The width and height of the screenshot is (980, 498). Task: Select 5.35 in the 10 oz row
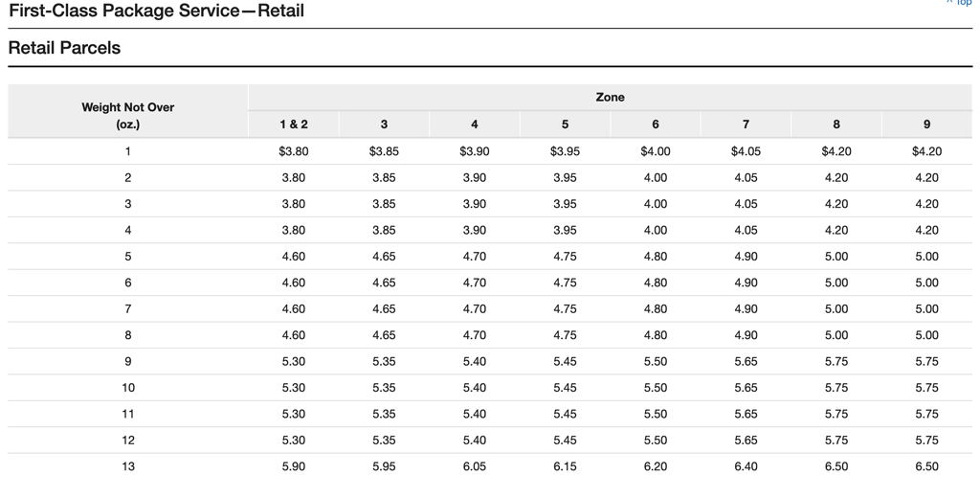point(384,388)
